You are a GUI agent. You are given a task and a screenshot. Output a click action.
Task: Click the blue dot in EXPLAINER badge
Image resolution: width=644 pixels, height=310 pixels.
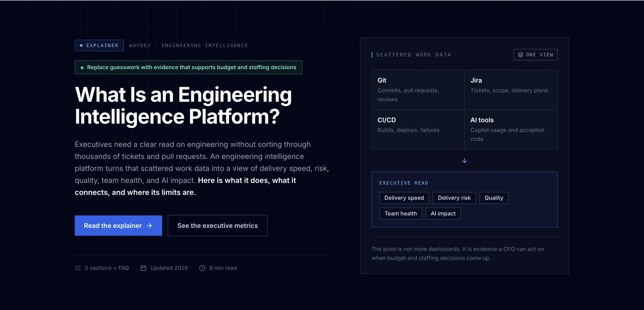[x=81, y=46]
